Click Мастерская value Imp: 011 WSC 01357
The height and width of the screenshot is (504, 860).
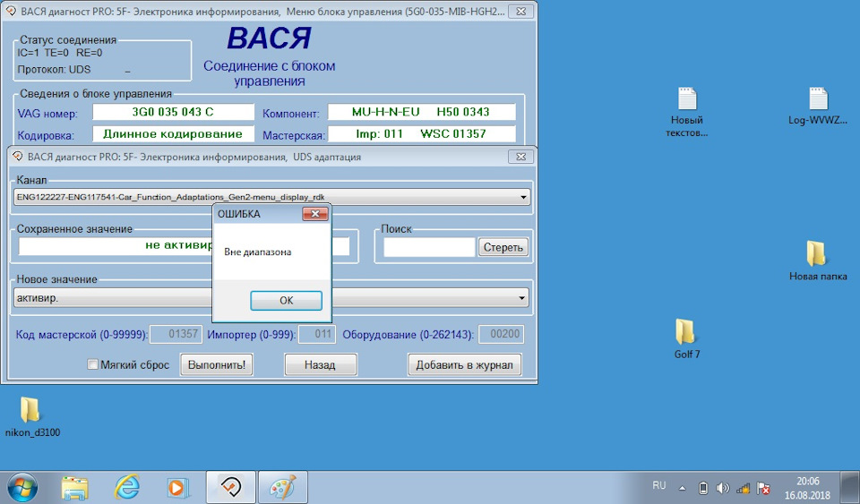click(x=421, y=133)
